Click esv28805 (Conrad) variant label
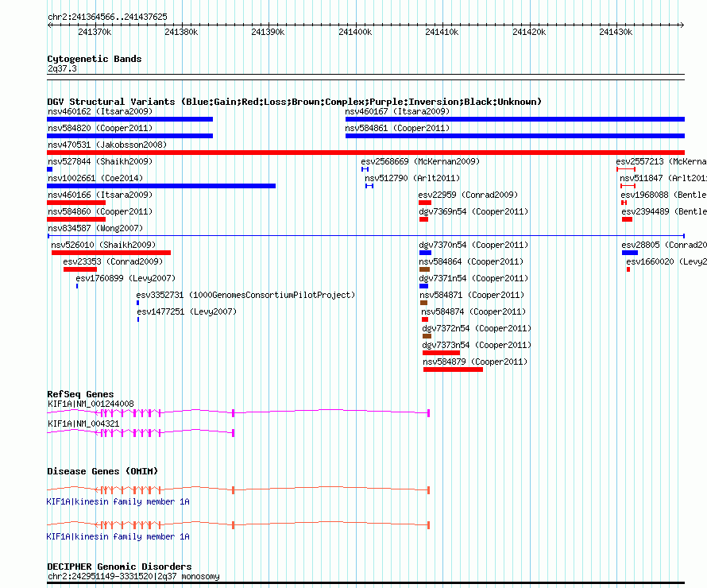Image resolution: width=707 pixels, height=588 pixels. 664,245
